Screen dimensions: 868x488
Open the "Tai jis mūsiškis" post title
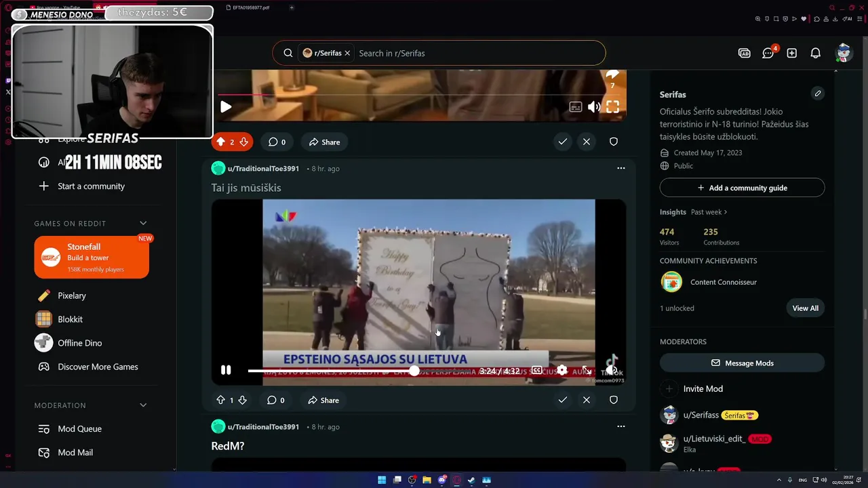(x=246, y=188)
